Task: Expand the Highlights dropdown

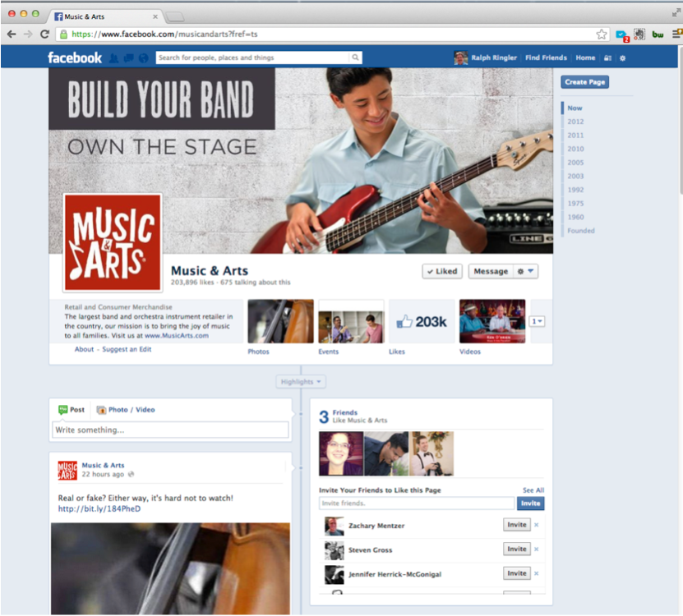Action: [x=300, y=382]
